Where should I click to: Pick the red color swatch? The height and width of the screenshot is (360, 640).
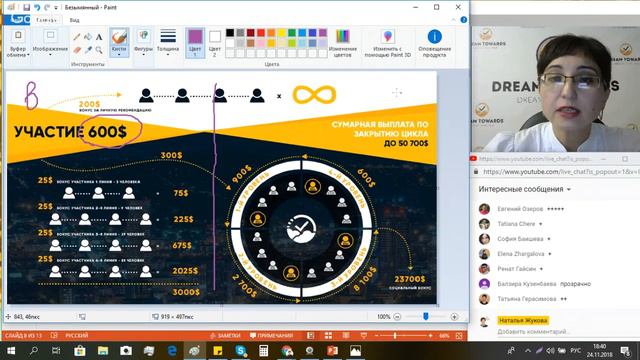[261, 33]
